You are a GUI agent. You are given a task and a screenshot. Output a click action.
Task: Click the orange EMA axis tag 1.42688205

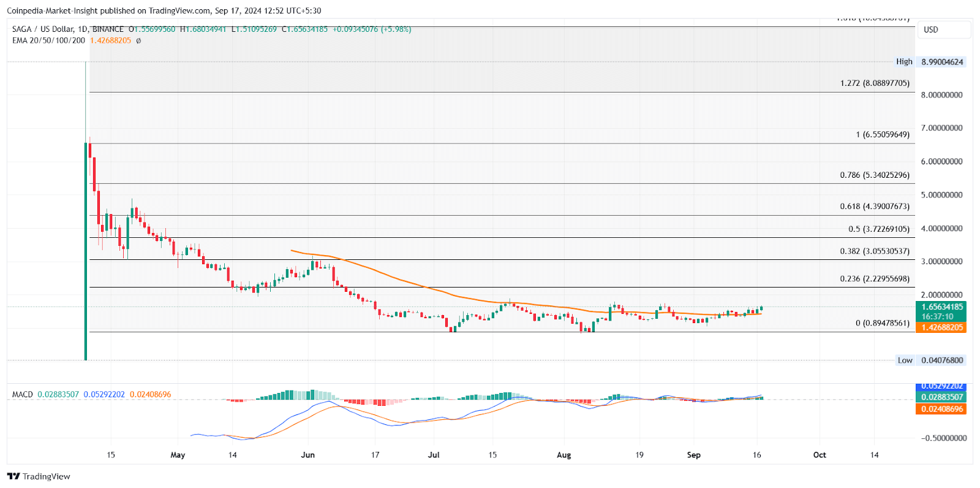[941, 327]
